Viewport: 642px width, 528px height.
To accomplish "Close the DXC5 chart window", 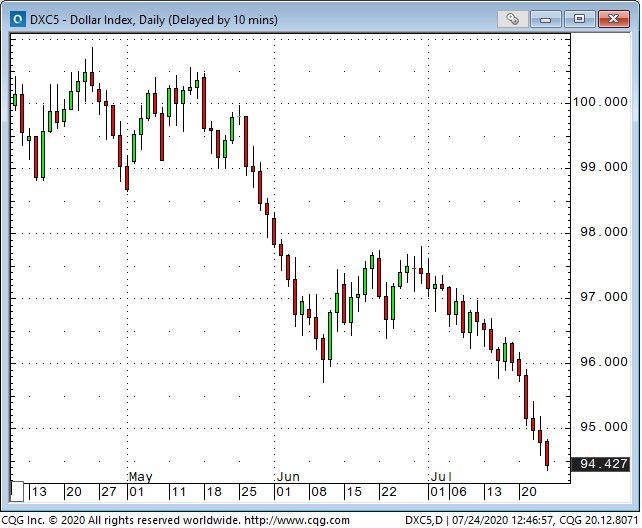I will [x=613, y=19].
